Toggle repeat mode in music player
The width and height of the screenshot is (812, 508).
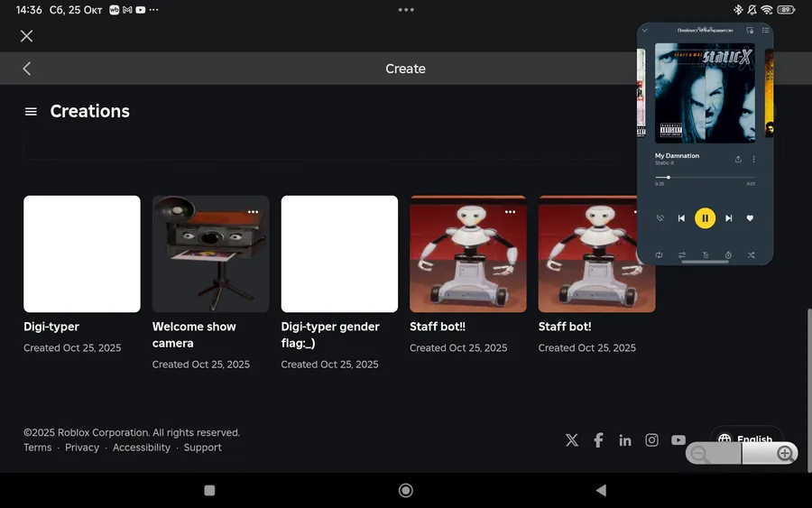coord(659,254)
